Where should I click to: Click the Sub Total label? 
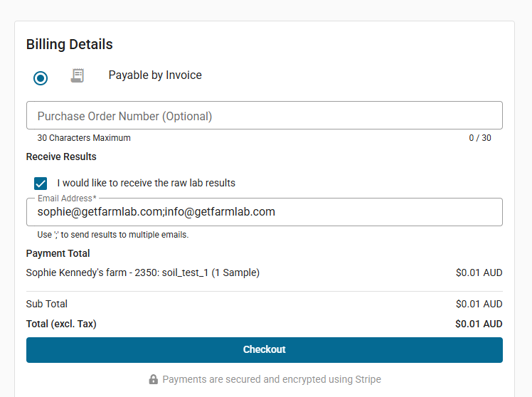coord(47,304)
